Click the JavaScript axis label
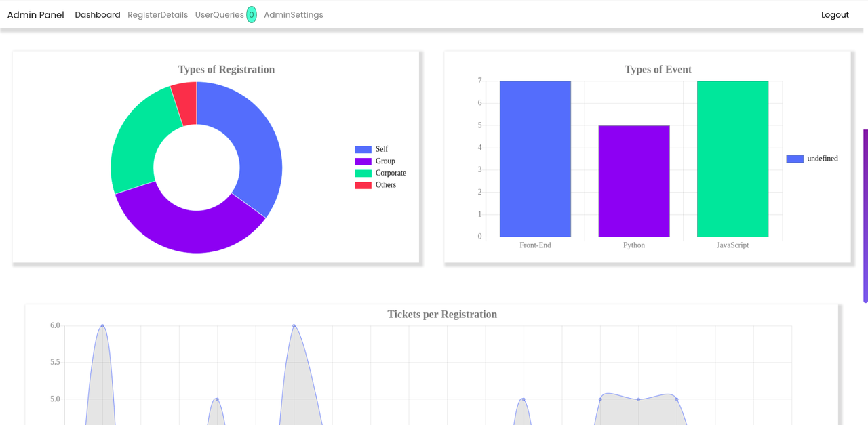The height and width of the screenshot is (425, 868). [x=732, y=245]
